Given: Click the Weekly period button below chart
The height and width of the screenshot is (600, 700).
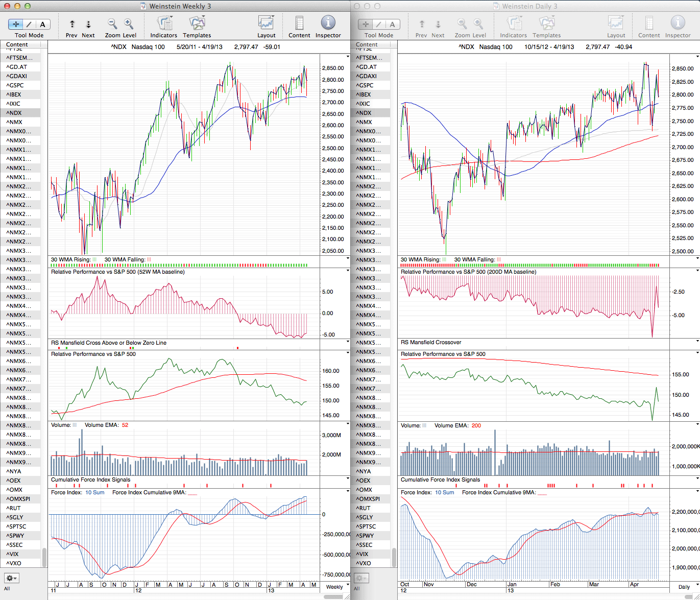Looking at the screenshot, I should 334,587.
